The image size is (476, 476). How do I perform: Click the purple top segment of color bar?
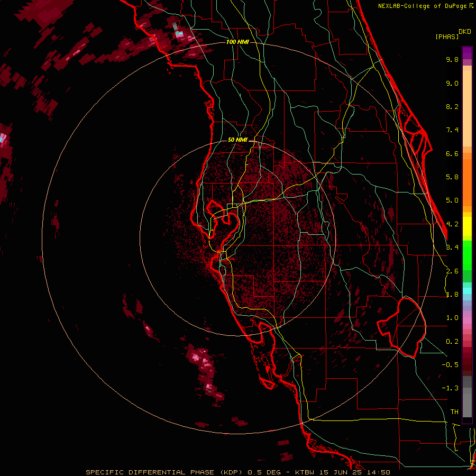pos(467,53)
